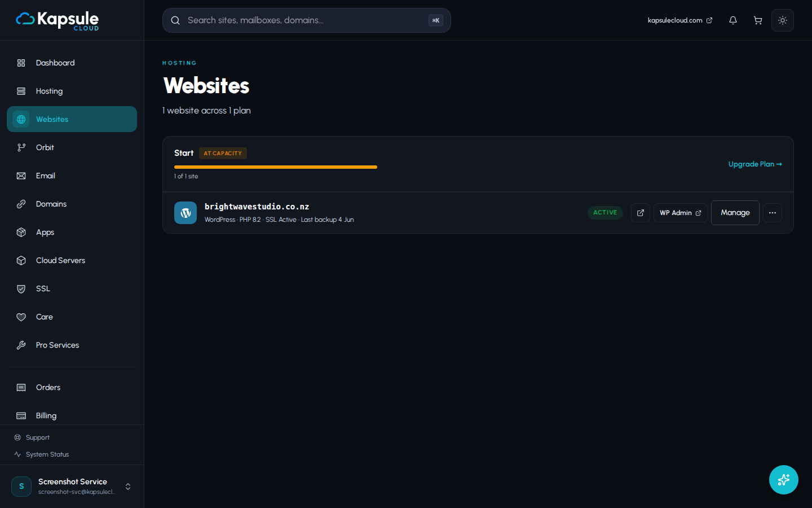This screenshot has height=508, width=812.
Task: Open the notifications bell
Action: click(733, 20)
